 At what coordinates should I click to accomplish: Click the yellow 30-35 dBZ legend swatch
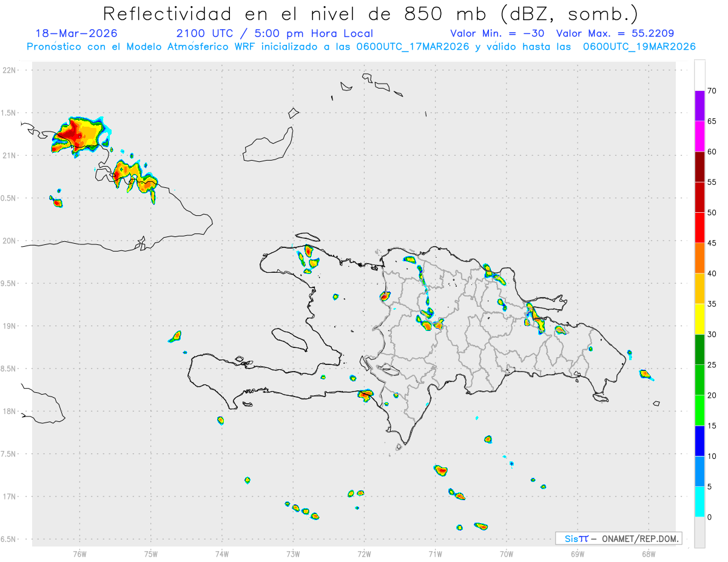tap(699, 319)
